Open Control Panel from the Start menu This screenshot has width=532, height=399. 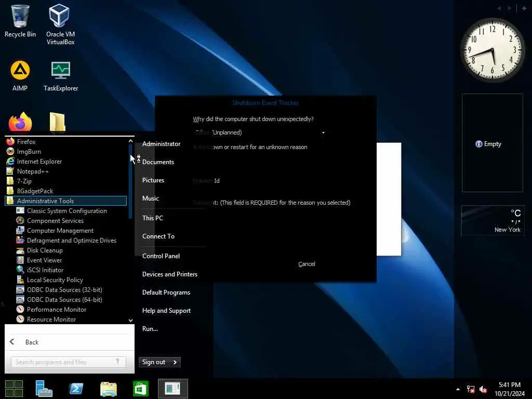[x=161, y=256]
